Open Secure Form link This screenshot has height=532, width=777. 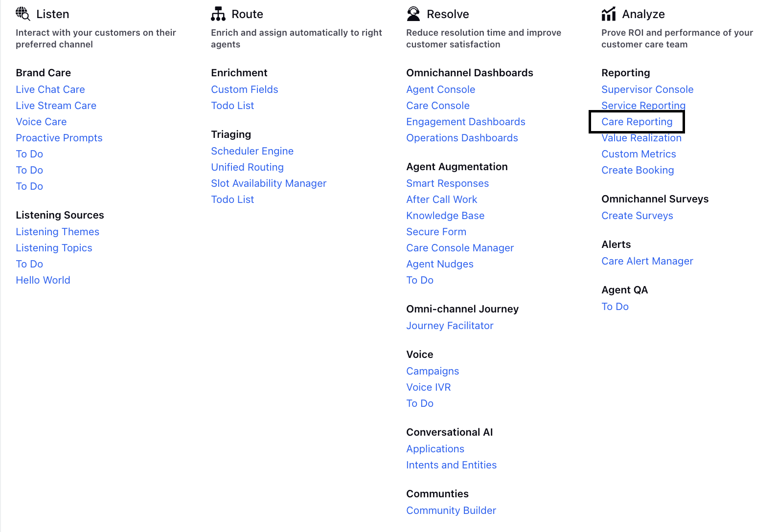436,232
